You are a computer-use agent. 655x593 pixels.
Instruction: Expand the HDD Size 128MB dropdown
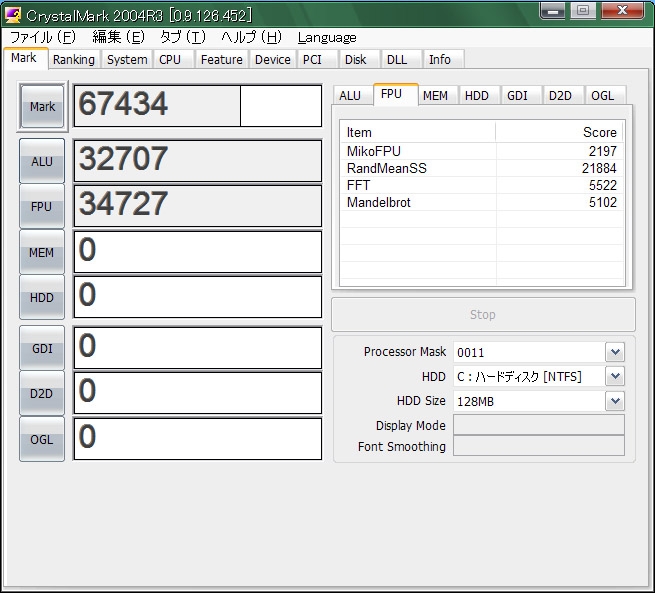click(x=615, y=401)
